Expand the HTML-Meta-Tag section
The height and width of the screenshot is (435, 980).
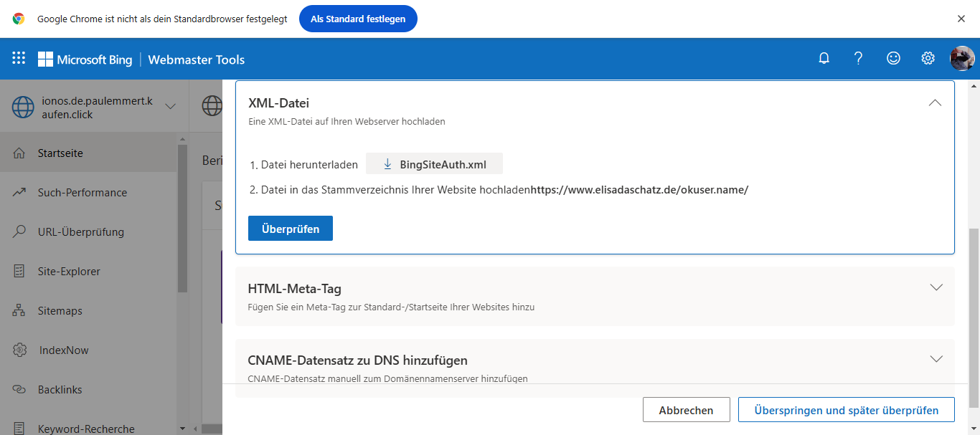[936, 287]
